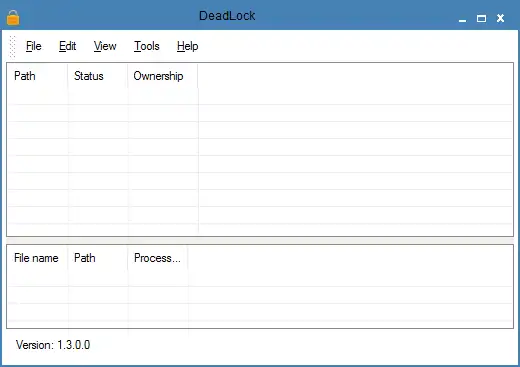520x367 pixels.
Task: Maximize the DeadLock window
Action: click(481, 18)
